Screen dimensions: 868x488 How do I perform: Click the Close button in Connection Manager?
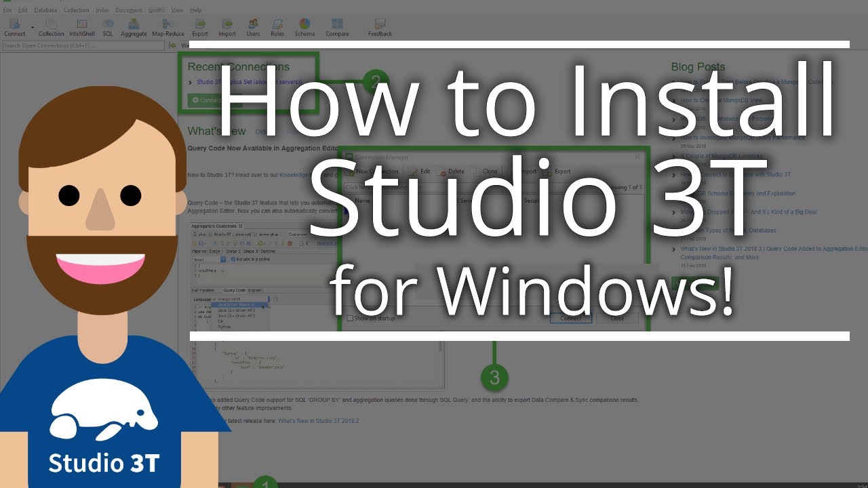click(x=617, y=318)
